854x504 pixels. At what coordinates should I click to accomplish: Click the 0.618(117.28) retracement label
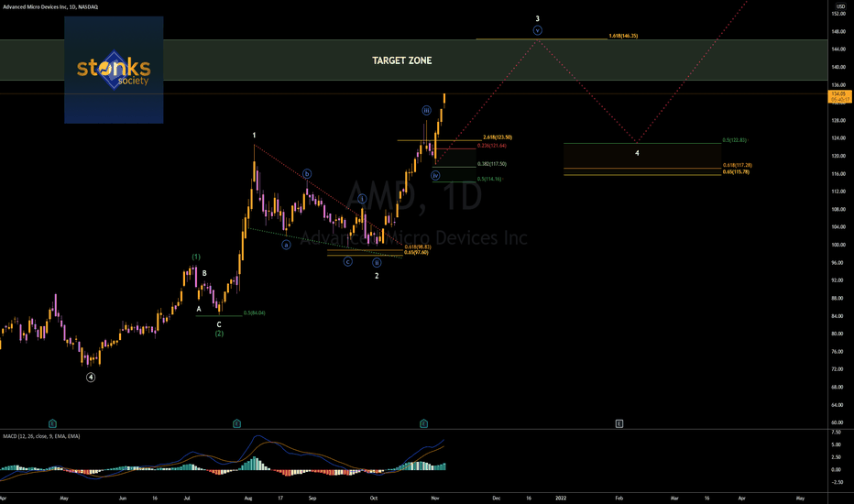tap(738, 165)
